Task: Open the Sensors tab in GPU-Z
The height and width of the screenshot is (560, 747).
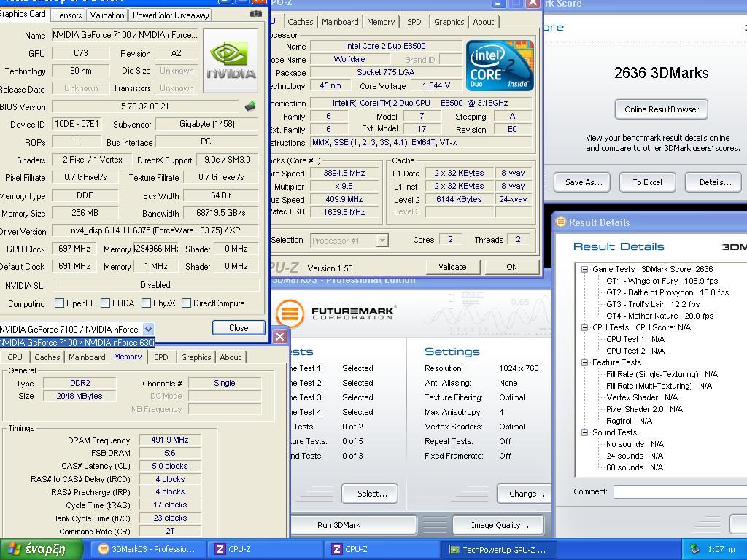Action: (68, 15)
